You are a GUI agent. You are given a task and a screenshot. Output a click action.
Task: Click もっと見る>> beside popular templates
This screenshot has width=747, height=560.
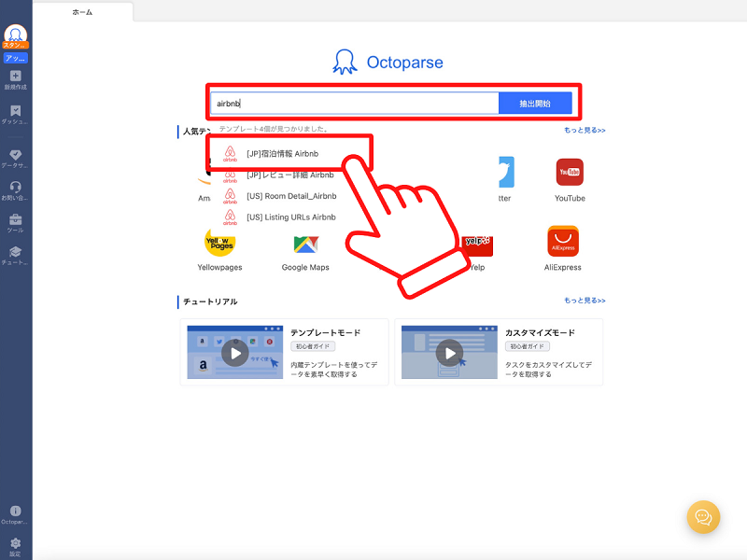585,130
